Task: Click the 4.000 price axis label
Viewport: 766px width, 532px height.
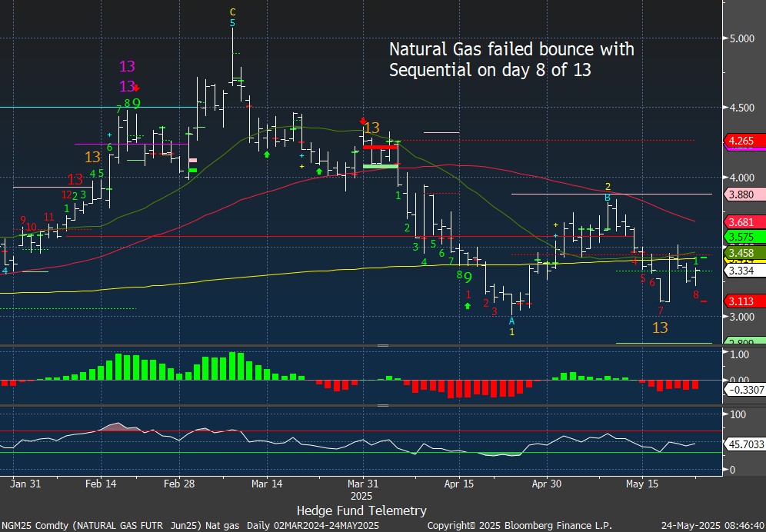Action: (741, 178)
